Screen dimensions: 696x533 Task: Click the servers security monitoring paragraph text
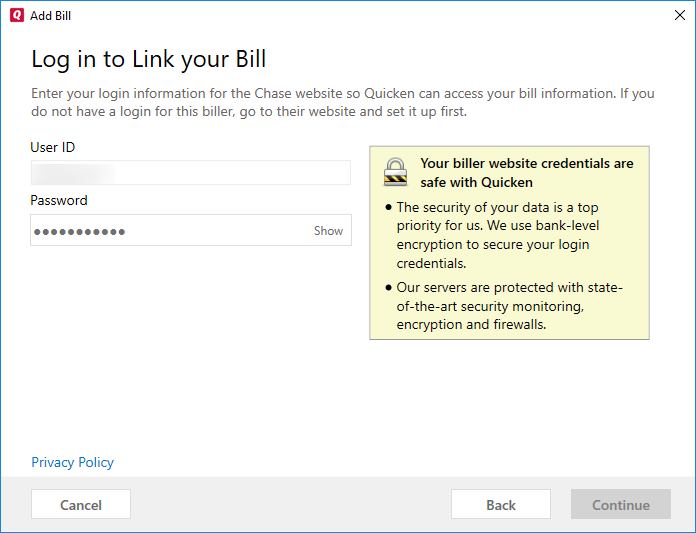[x=509, y=307]
